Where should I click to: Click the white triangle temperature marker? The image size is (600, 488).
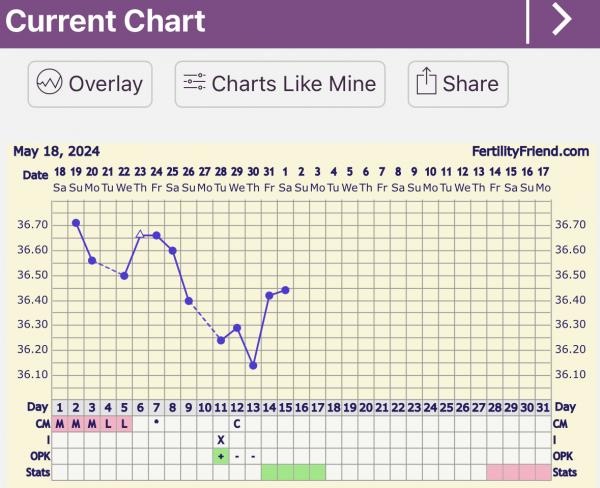click(140, 234)
